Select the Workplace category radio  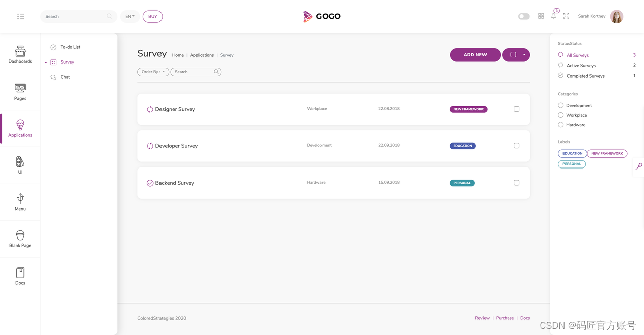click(x=560, y=115)
